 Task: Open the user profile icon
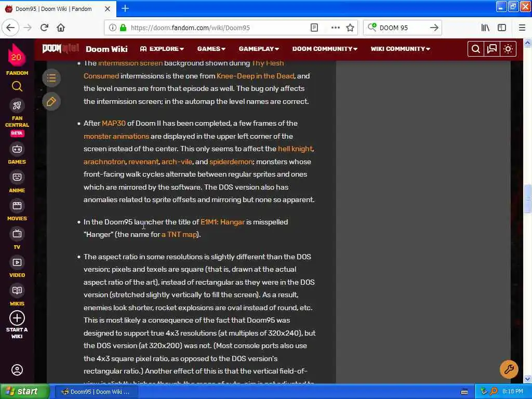[x=17, y=370]
